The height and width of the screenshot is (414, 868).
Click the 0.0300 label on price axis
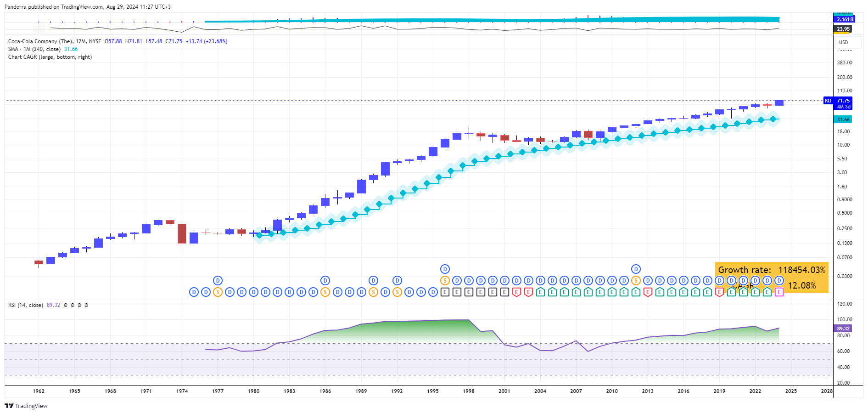(845, 276)
